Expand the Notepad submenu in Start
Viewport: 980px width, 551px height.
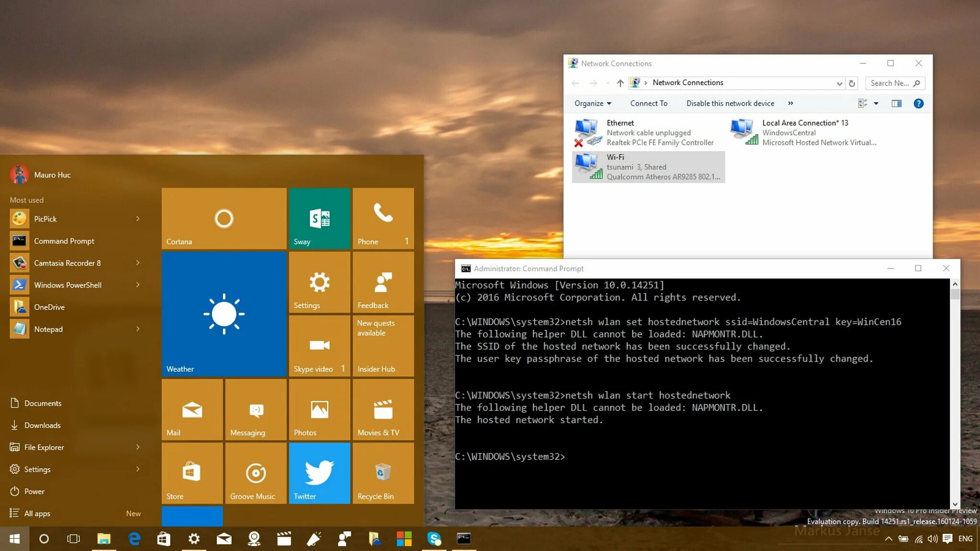[x=138, y=328]
